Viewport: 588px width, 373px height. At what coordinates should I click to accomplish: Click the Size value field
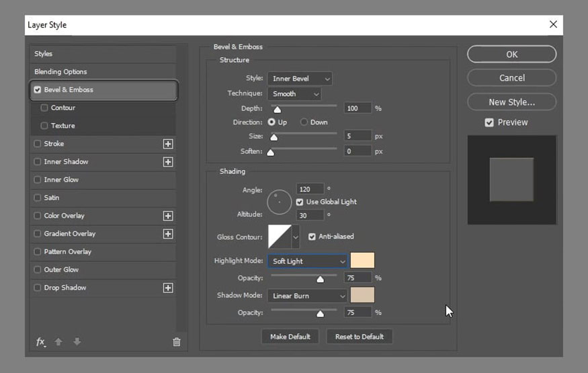(x=358, y=136)
